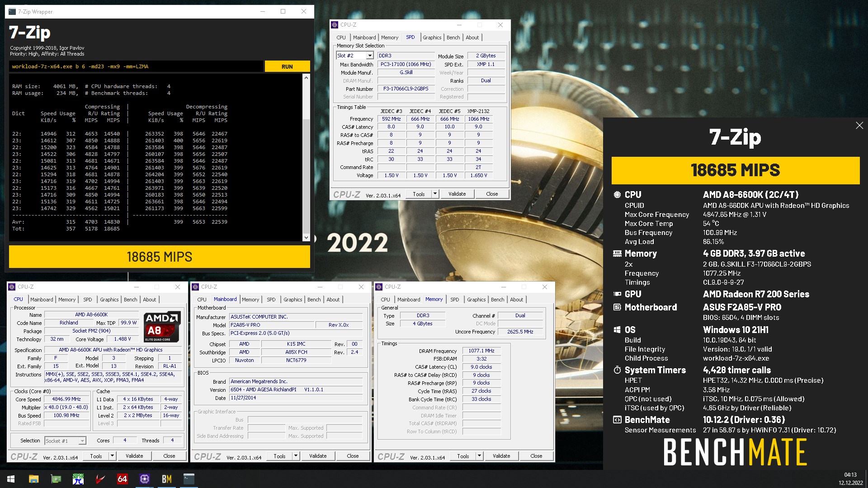Open Tools dropdown arrow in SPD window
The image size is (868, 488).
[x=435, y=194]
